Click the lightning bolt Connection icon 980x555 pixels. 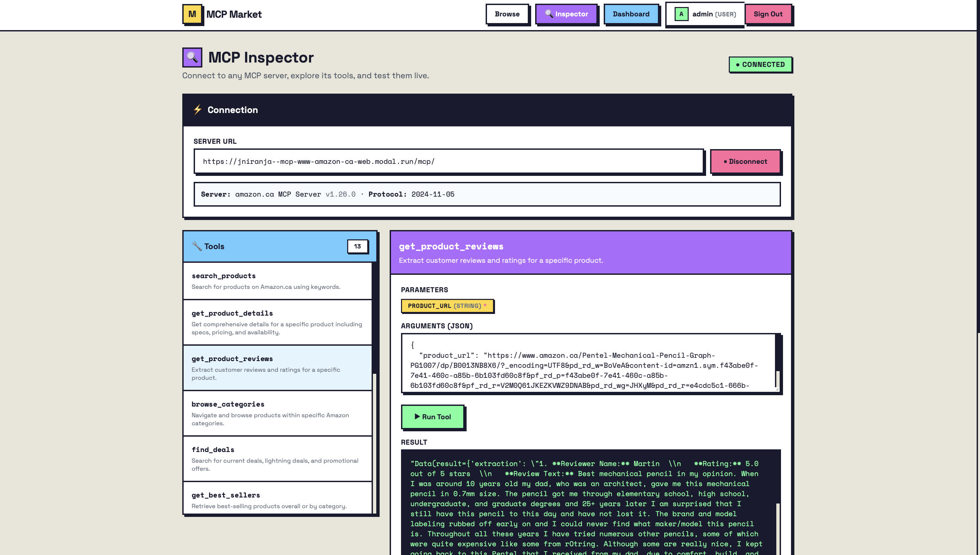coord(197,110)
